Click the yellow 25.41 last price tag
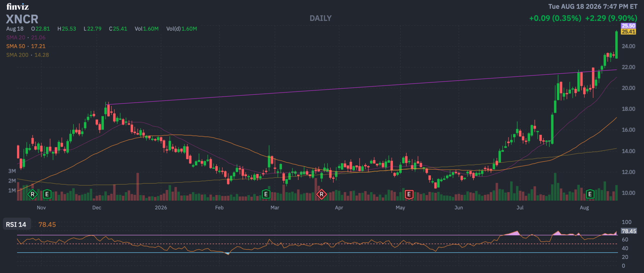The image size is (644, 273). [x=628, y=32]
